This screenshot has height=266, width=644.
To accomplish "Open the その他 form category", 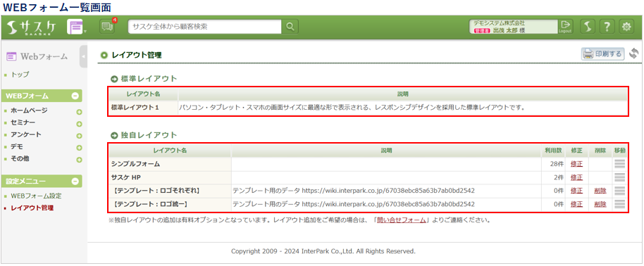I will (x=20, y=158).
